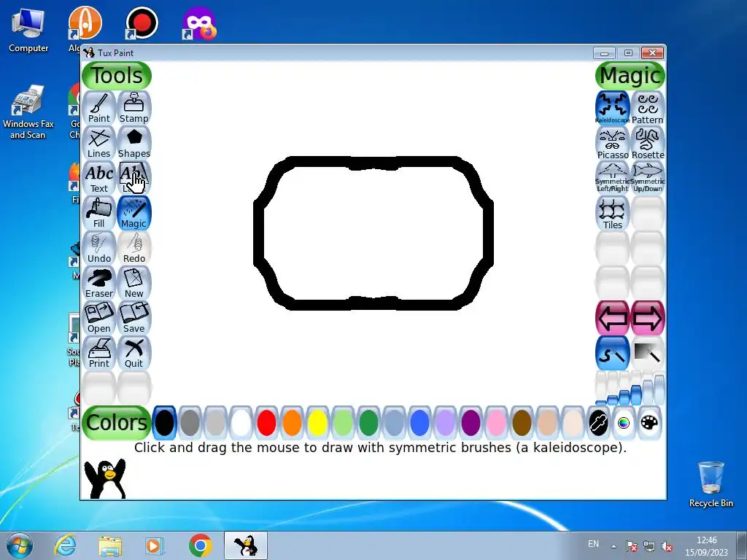Image resolution: width=747 pixels, height=560 pixels.
Task: Select the Abc Text tool
Action: coord(99,178)
